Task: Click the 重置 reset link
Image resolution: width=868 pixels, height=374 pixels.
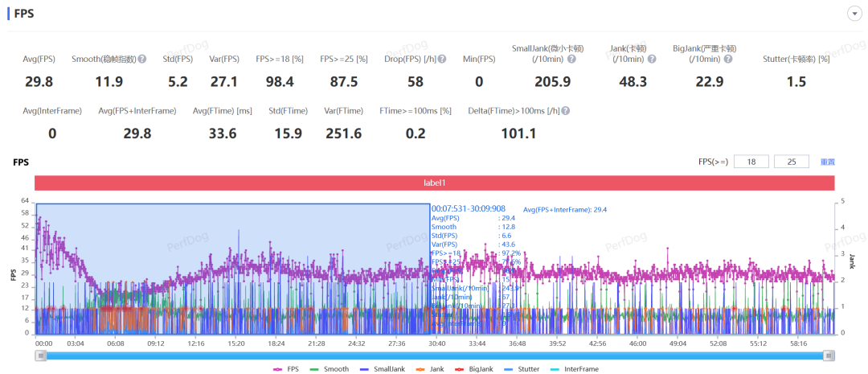Action: click(x=827, y=162)
